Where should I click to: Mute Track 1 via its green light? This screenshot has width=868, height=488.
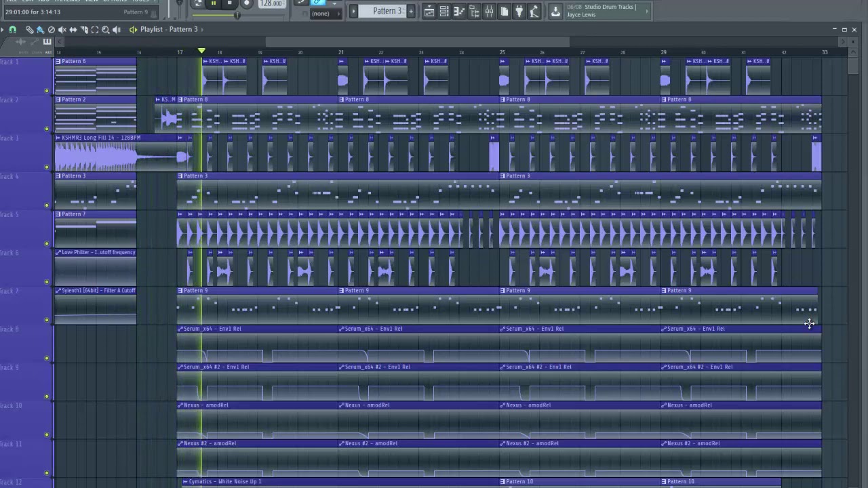point(47,91)
